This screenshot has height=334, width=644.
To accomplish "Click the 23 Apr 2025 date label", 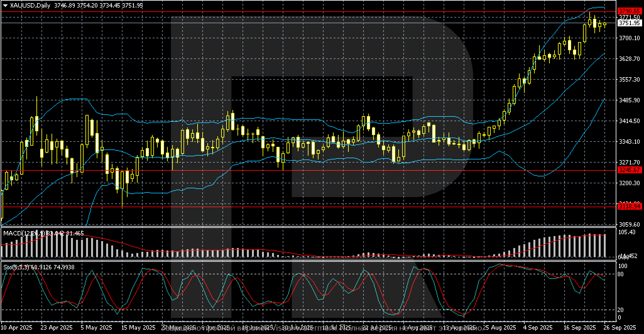I will click(57, 327).
